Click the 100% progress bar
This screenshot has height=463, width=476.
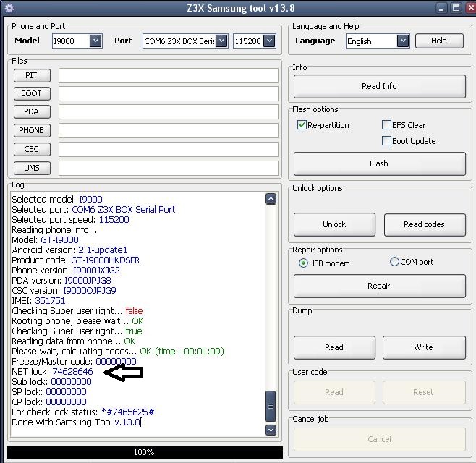[145, 452]
